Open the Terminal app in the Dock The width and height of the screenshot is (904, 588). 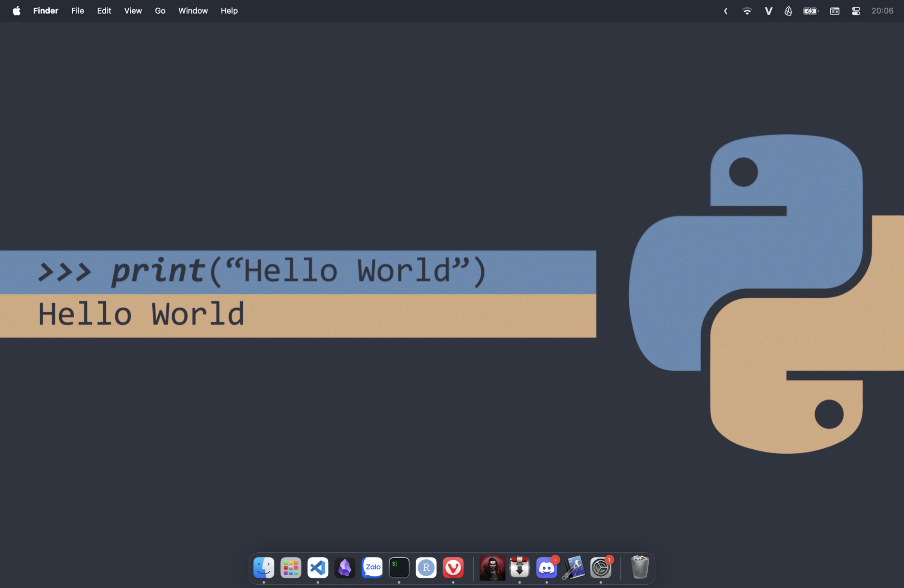click(399, 568)
